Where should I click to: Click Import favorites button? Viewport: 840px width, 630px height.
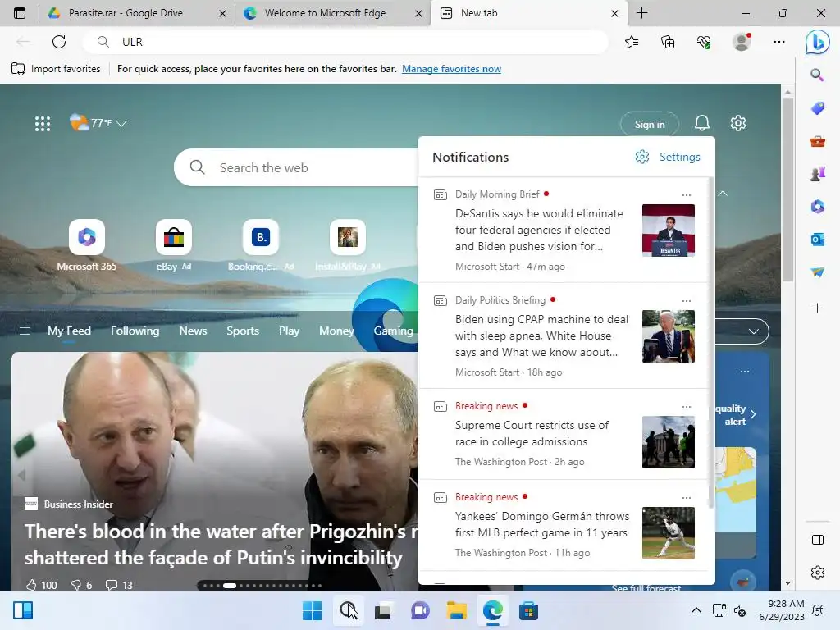[x=56, y=69]
